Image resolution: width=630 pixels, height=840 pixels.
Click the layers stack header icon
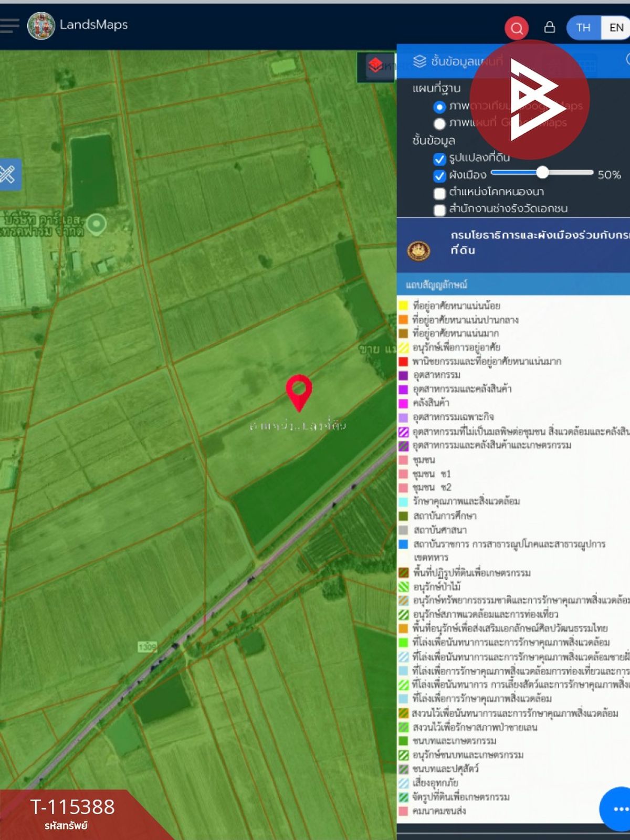point(419,61)
